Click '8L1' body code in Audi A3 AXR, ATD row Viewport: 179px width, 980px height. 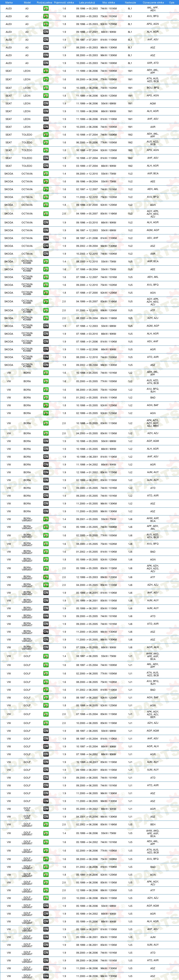130,63
